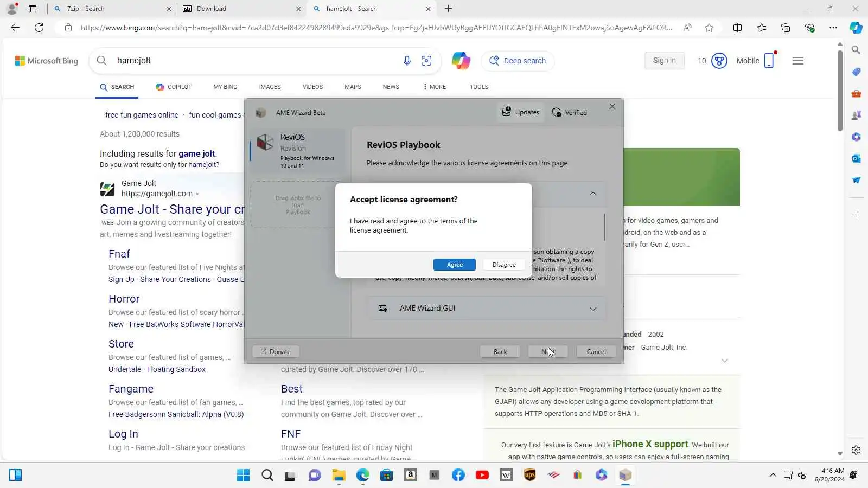The image size is (868, 488).
Task: Expand the AME Wizard GUI license section
Action: click(x=487, y=308)
